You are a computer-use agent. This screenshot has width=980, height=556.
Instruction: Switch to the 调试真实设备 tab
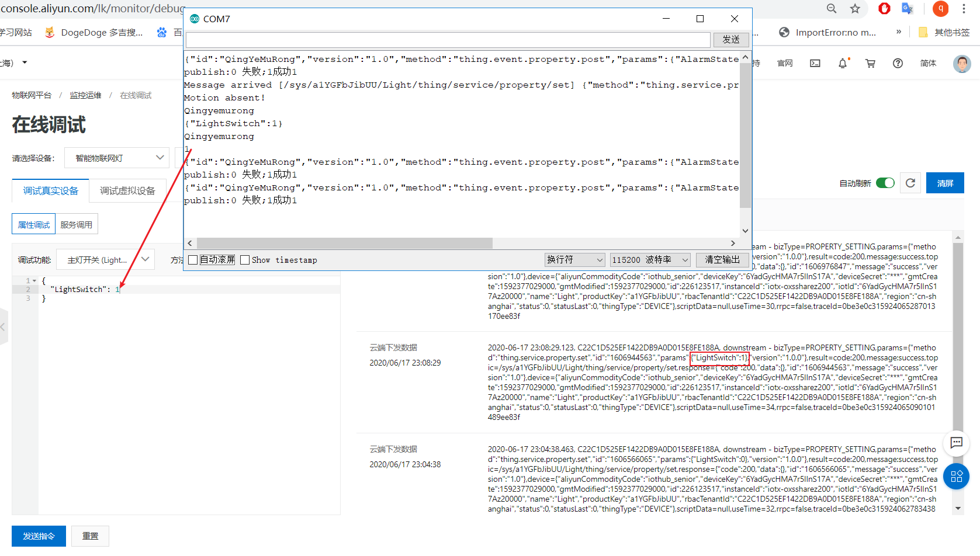click(x=51, y=191)
